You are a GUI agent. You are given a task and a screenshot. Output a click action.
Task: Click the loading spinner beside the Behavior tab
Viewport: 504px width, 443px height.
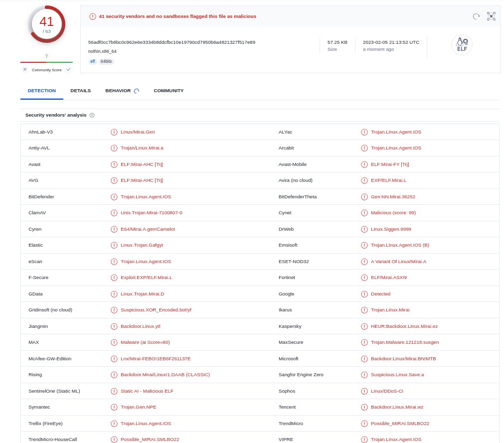pyautogui.click(x=137, y=91)
